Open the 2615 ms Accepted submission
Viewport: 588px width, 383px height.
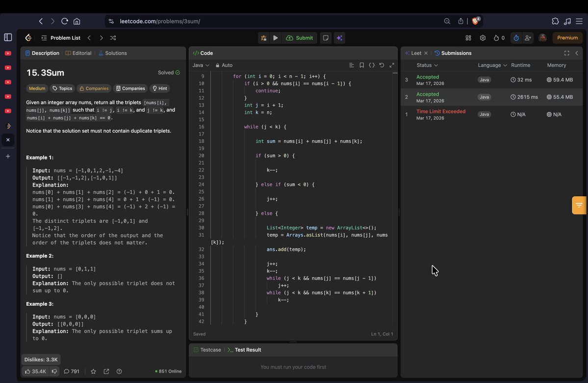[x=491, y=97]
